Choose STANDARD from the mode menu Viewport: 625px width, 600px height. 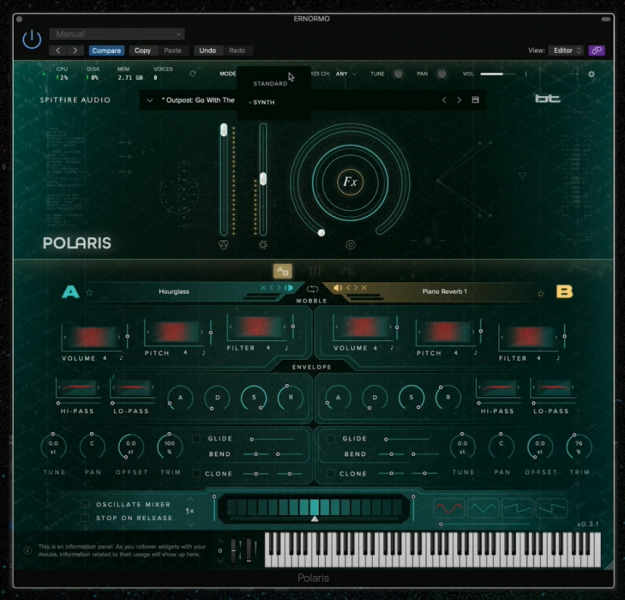(270, 84)
